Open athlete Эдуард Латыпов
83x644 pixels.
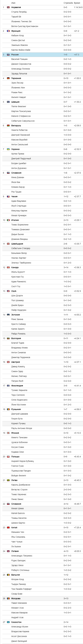click(19, 74)
